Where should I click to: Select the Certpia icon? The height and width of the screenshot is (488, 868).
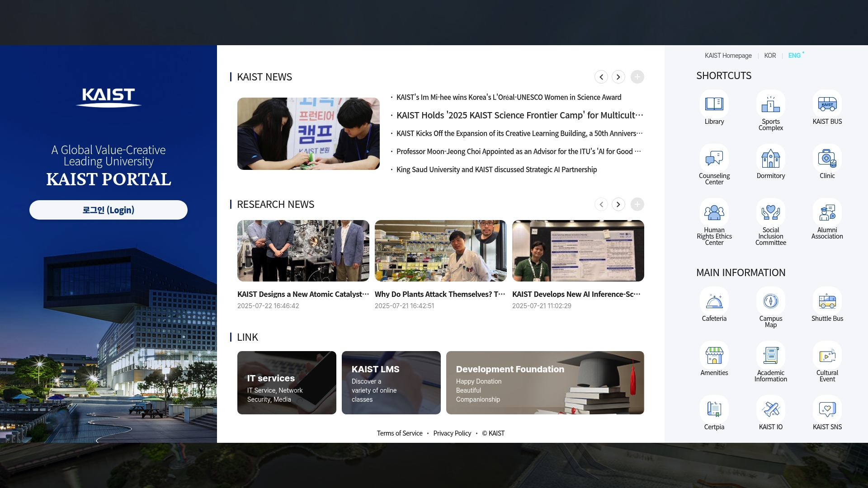click(714, 409)
